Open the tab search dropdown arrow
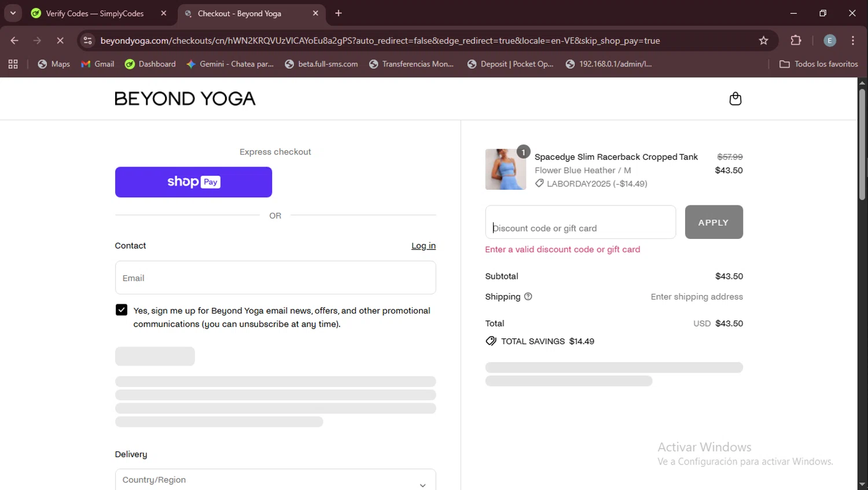 (x=13, y=13)
